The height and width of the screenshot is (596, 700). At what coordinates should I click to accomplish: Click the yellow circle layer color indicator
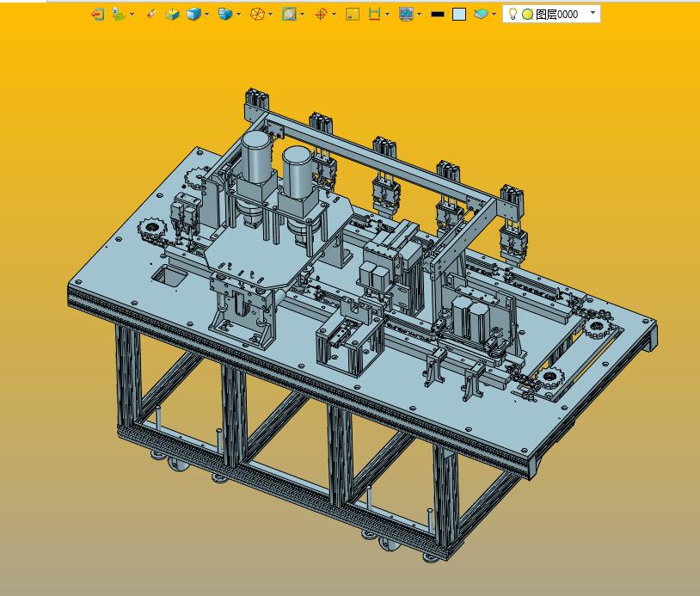point(528,15)
